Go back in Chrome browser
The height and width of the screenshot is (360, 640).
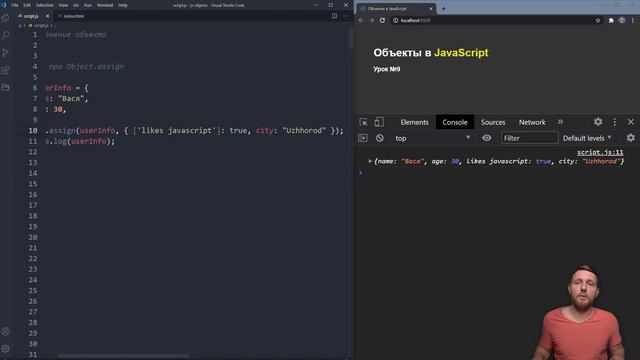361,20
